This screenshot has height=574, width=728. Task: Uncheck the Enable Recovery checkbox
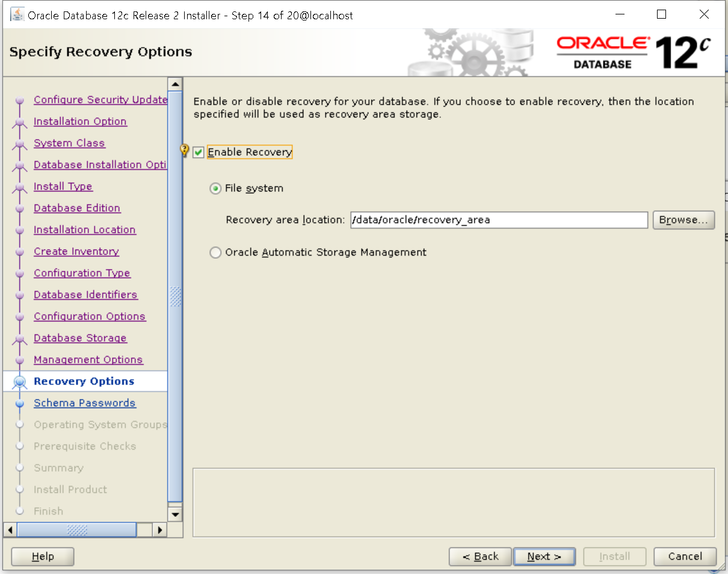coord(199,153)
